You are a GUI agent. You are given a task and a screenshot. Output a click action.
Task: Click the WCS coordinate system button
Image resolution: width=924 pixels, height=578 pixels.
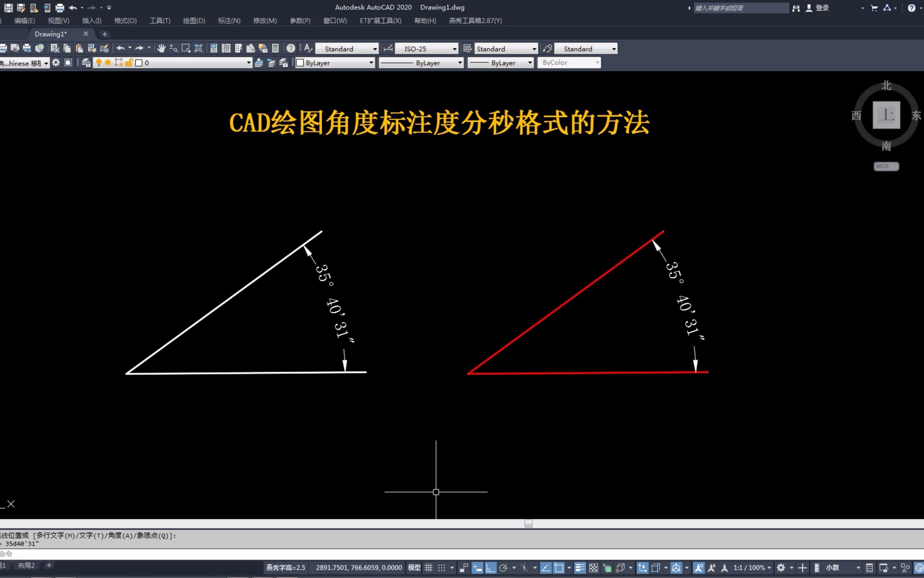coord(886,166)
